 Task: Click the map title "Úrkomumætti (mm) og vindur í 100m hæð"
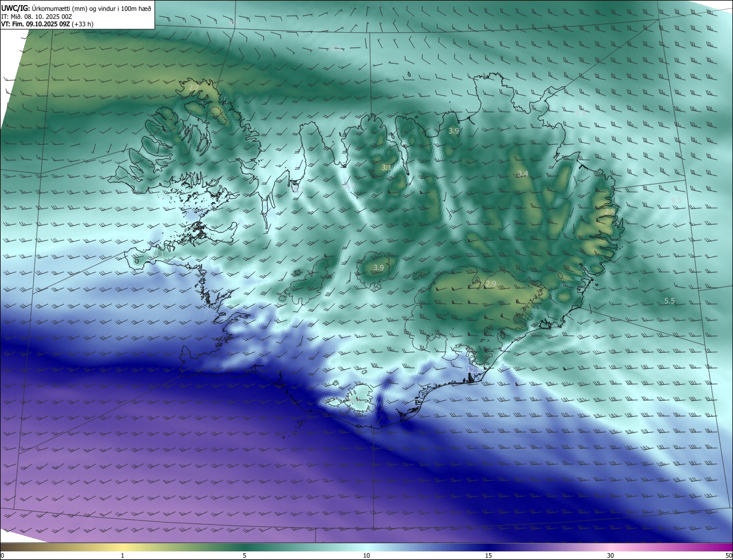click(x=92, y=7)
